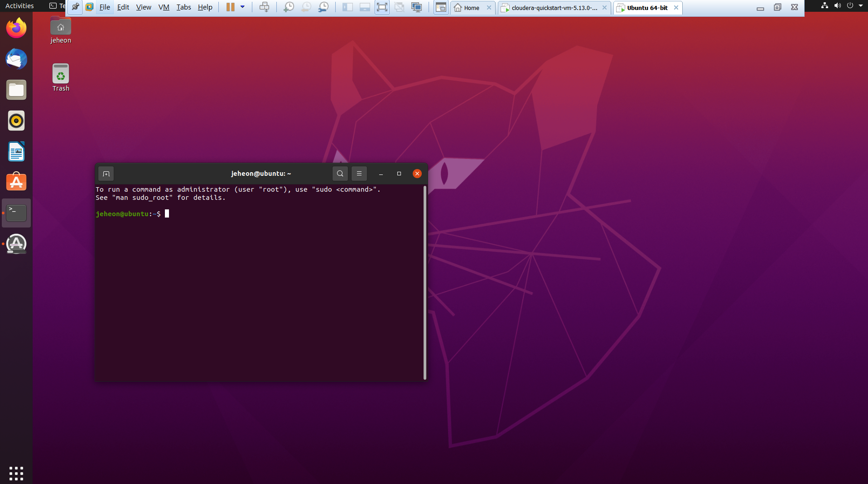Toggle full screen mode icon
Image resolution: width=868 pixels, height=484 pixels.
382,7
